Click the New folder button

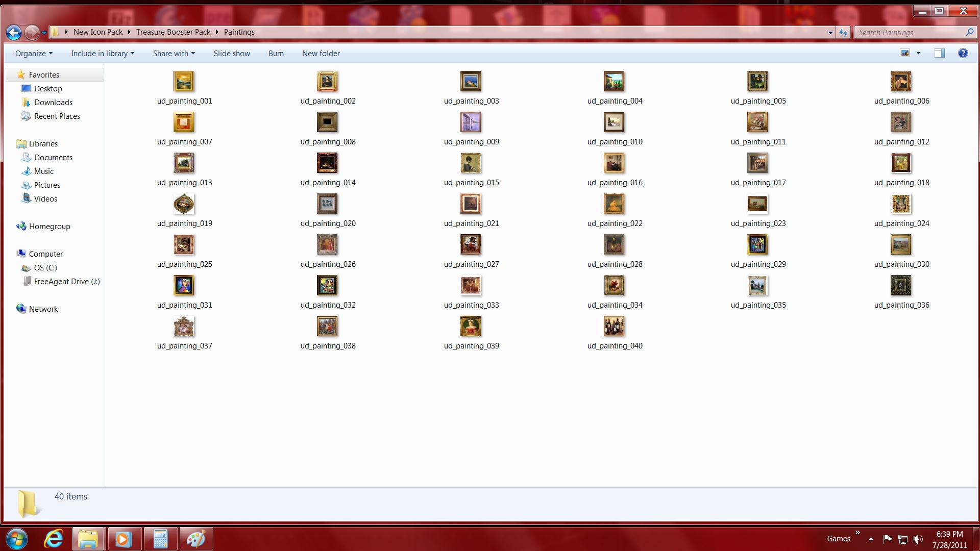(x=321, y=54)
